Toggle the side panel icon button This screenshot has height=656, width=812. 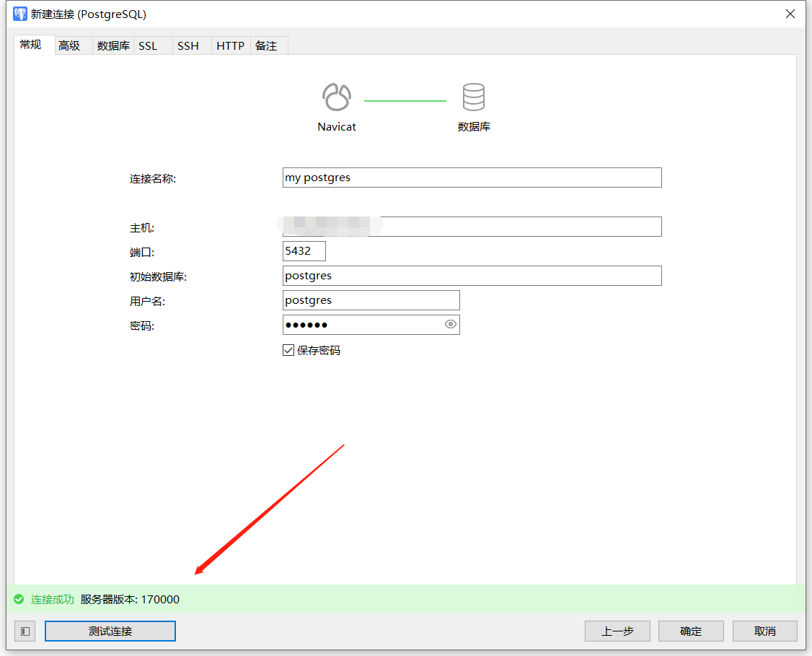(x=25, y=631)
